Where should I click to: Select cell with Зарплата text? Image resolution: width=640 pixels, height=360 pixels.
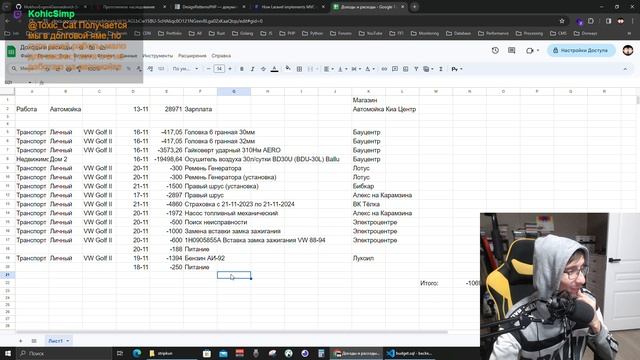pyautogui.click(x=200, y=109)
